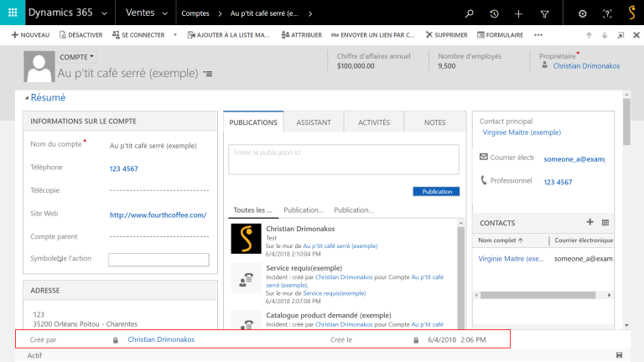Open Virginie Maitre (exemple) primary contact link
The width and height of the screenshot is (644, 362).
point(522,132)
